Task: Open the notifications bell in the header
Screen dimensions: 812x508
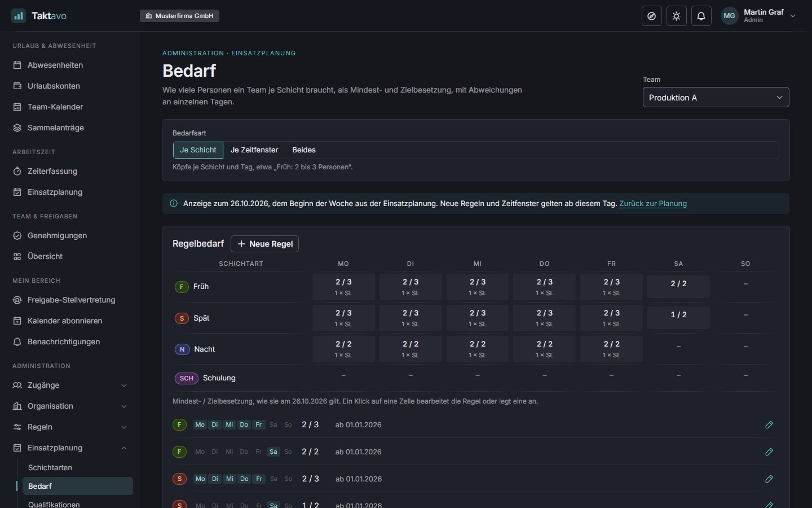Action: click(x=701, y=16)
